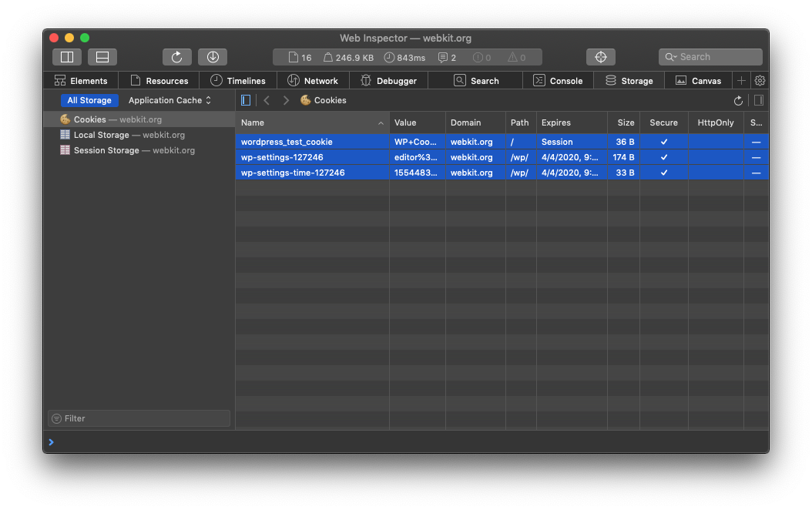Click the warnings triangle indicator showing 0
The width and height of the screenshot is (812, 510).
tap(517, 58)
